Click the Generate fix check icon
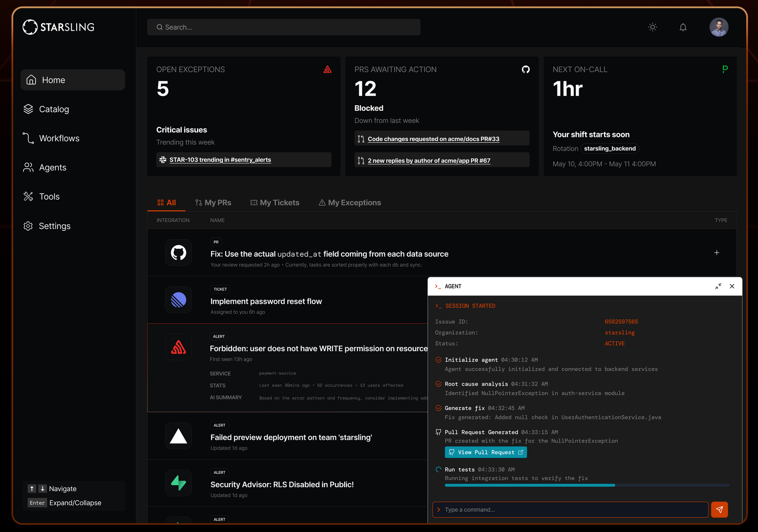758x532 pixels. [439, 408]
